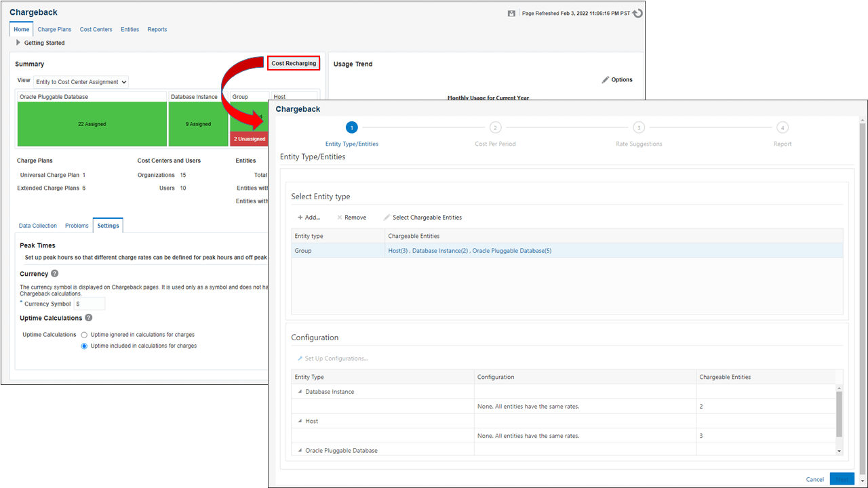Select the Group entity type row
868x488 pixels.
(567, 251)
